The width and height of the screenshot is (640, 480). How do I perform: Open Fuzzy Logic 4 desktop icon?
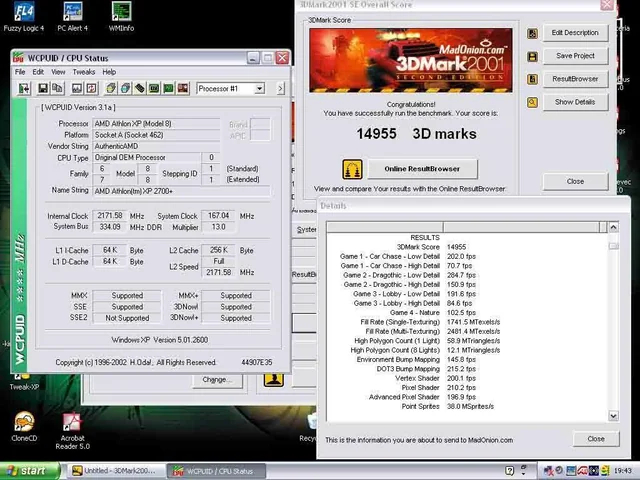point(24,17)
